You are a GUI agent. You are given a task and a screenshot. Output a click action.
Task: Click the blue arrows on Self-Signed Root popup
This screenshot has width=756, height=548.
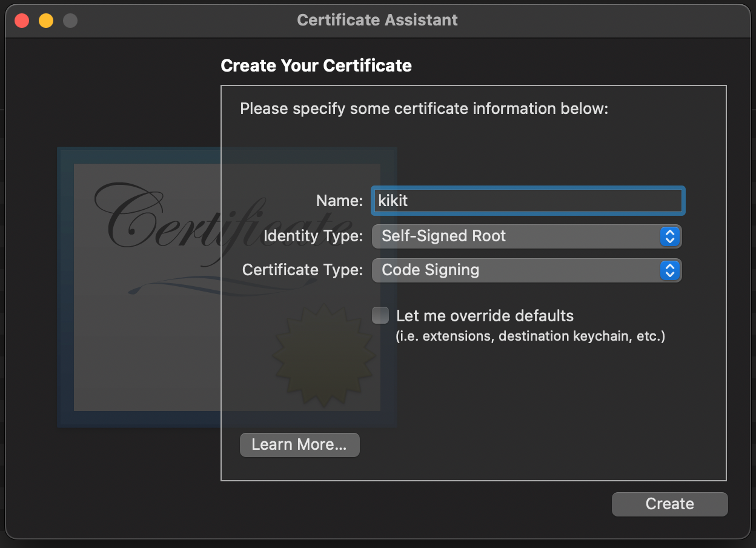click(x=669, y=236)
